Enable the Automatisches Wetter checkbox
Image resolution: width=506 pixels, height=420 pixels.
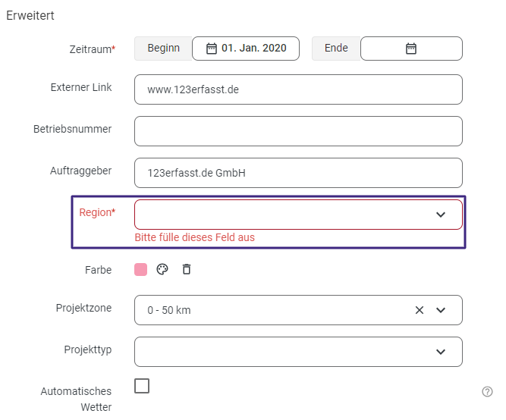[142, 386]
